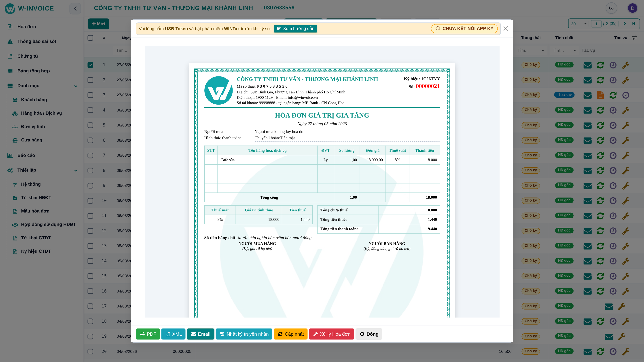Open the history clock icon in row 4
Viewport: 644px width, 362px height.
[x=613, y=110]
